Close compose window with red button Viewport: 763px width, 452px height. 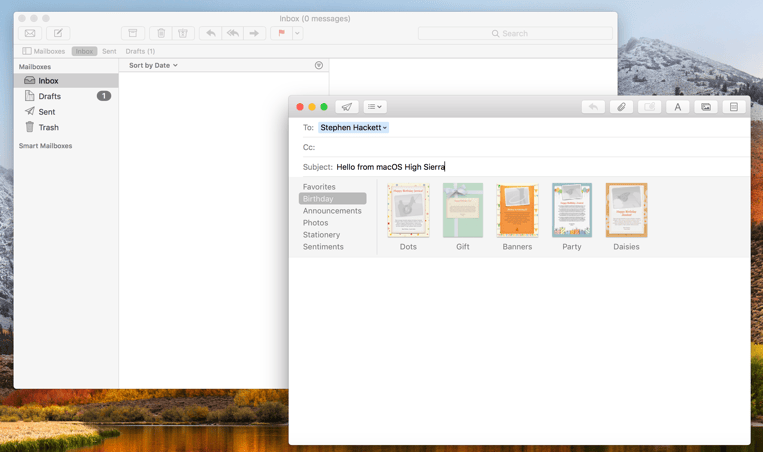(x=300, y=107)
